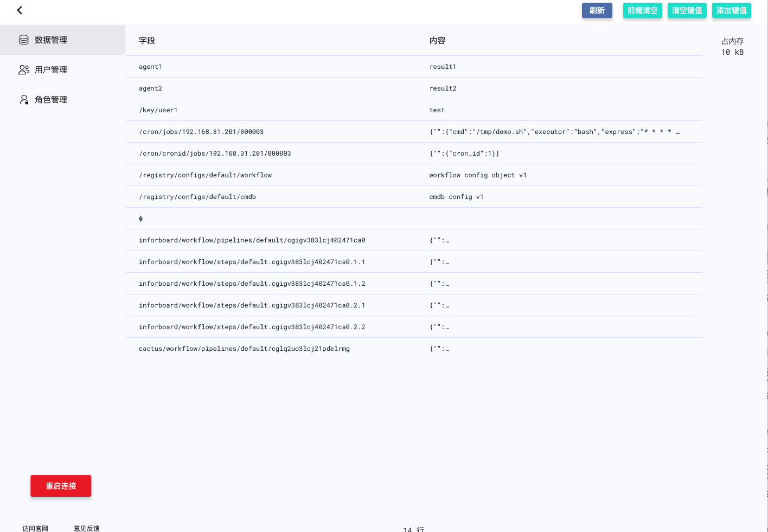The height and width of the screenshot is (532, 768).
Task: Select the row with the diamond symbol key
Action: (414, 219)
